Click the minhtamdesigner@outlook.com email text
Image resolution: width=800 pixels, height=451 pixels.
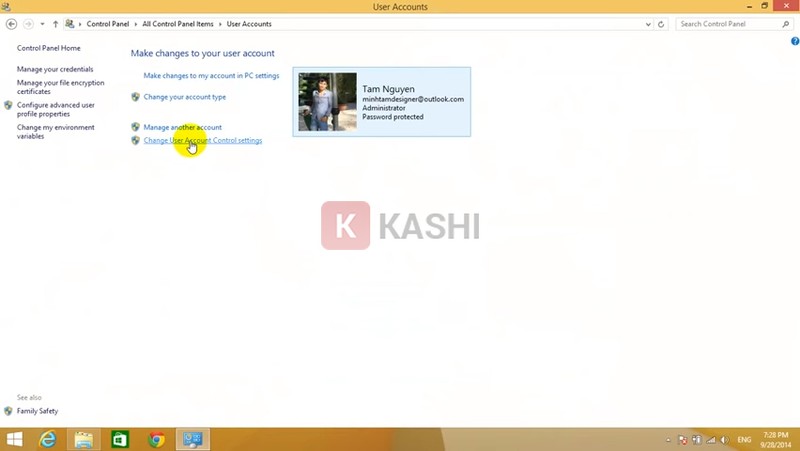click(413, 99)
